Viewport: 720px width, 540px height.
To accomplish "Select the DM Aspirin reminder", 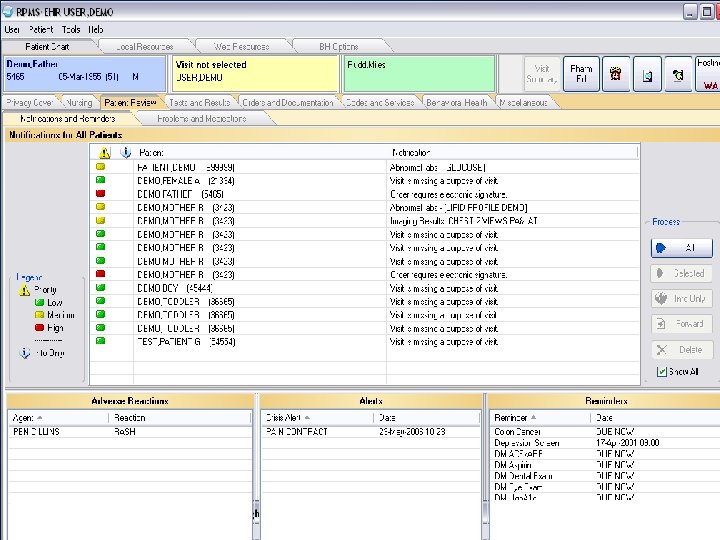I will [x=605, y=465].
